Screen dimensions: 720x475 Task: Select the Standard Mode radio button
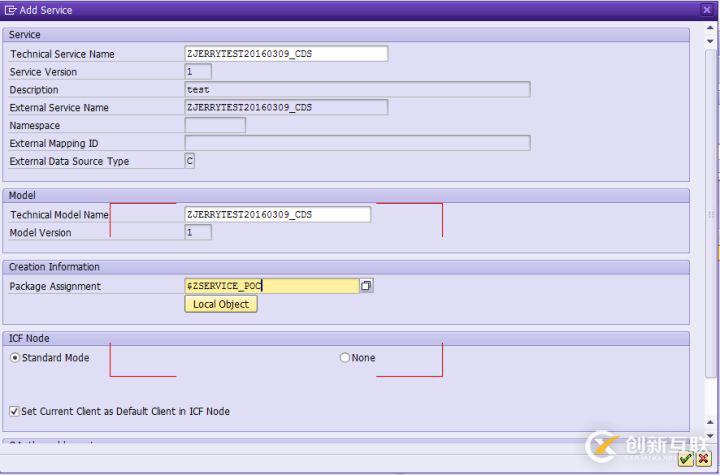(x=15, y=358)
